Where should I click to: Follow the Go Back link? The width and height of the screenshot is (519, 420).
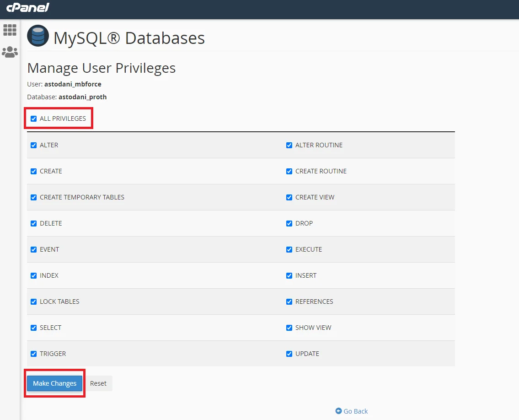point(355,411)
